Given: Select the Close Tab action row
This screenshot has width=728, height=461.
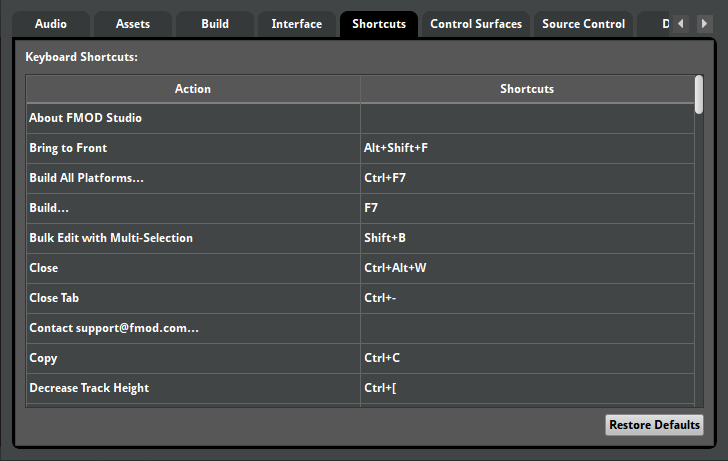Looking at the screenshot, I should [193, 298].
